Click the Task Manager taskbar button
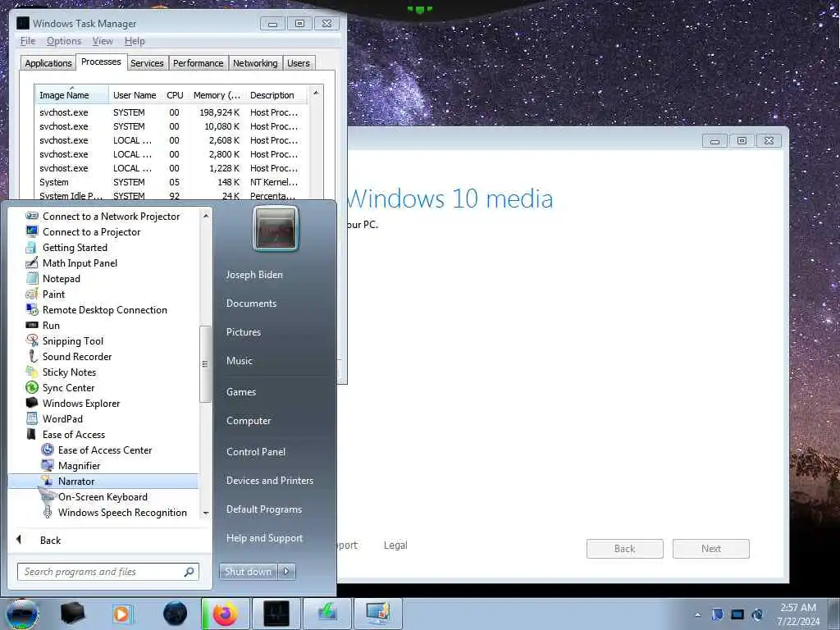This screenshot has height=630, width=840. pos(276,614)
